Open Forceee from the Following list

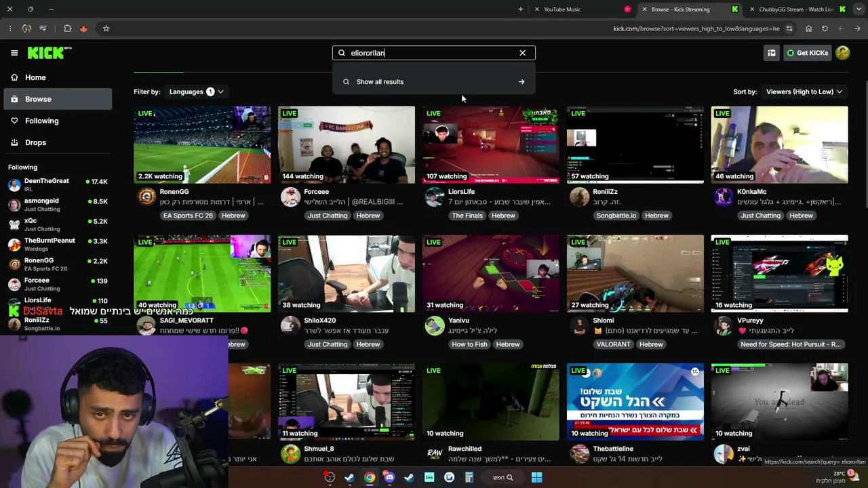[x=58, y=284]
